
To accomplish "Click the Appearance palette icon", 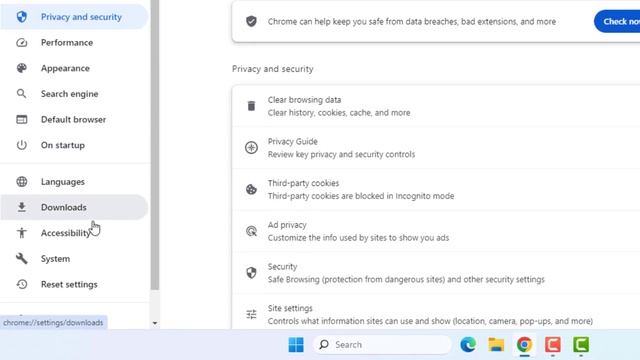I will click(22, 68).
